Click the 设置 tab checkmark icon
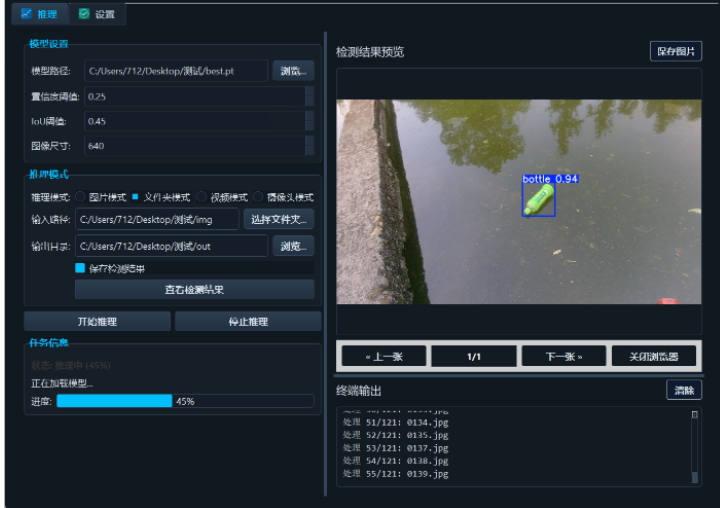This screenshot has width=720, height=508. [84, 14]
